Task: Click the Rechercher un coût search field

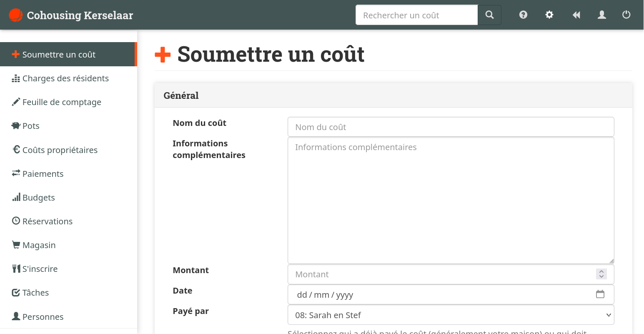Action: click(x=416, y=15)
